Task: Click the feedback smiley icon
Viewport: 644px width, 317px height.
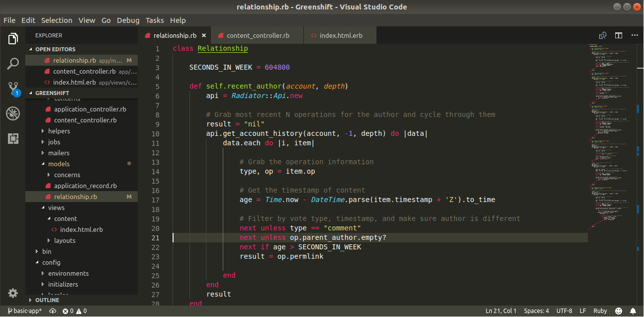Action: coord(619,311)
